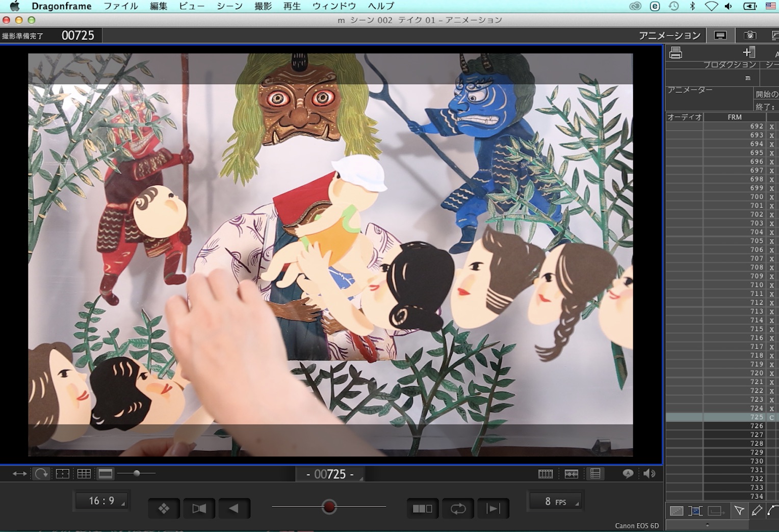779x532 pixels.
Task: Click the play backward triangle button
Action: point(234,508)
